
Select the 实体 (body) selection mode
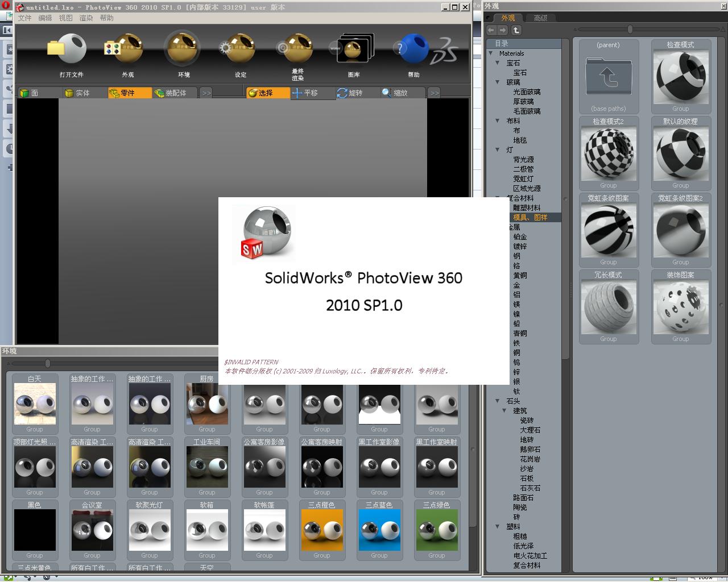coord(84,93)
